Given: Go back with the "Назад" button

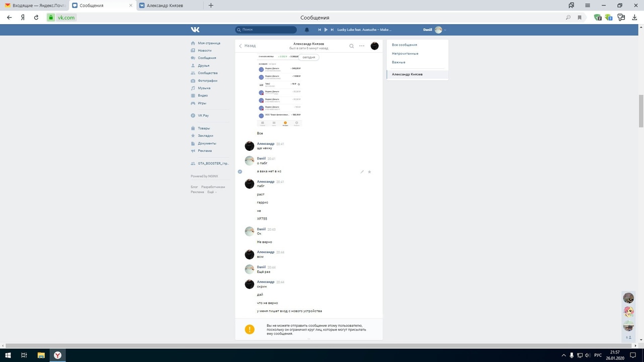Looking at the screenshot, I should pos(247,46).
